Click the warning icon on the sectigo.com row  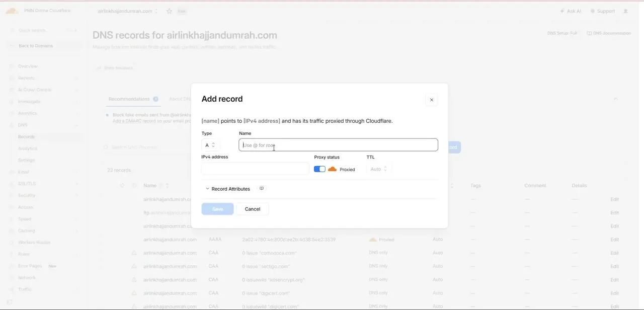click(134, 266)
